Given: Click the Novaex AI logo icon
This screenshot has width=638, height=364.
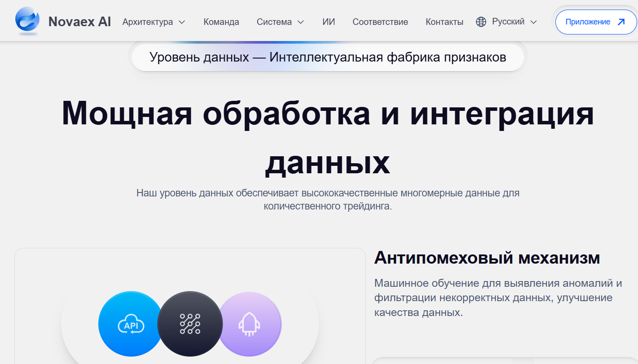Looking at the screenshot, I should (27, 20).
